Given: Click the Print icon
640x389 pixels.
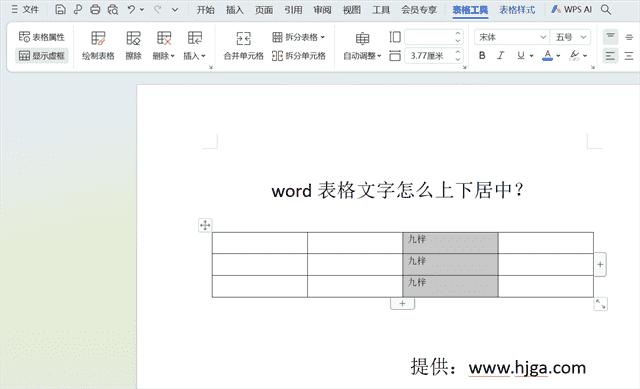Looking at the screenshot, I should coord(95,9).
